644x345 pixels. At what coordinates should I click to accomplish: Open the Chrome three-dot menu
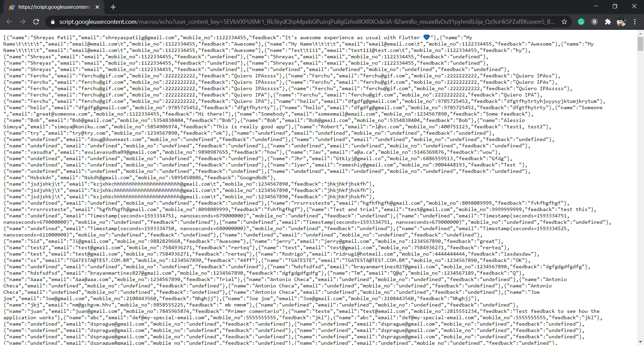pyautogui.click(x=635, y=22)
